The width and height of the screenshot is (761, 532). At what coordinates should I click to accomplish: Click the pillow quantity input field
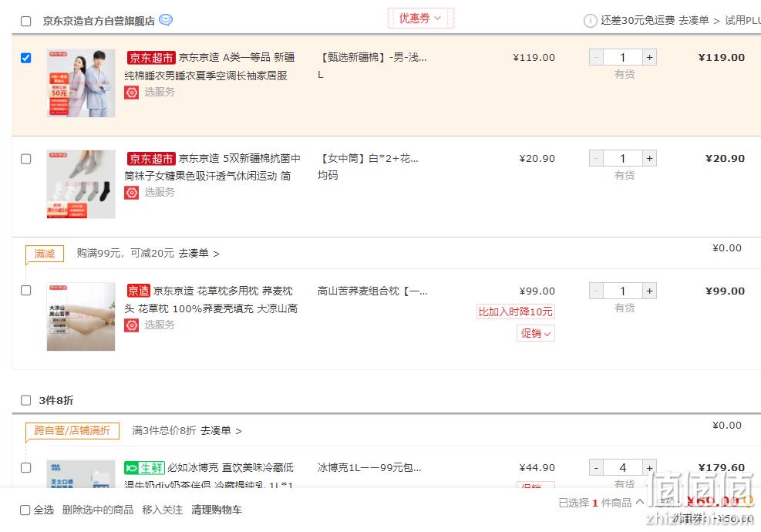[623, 291]
